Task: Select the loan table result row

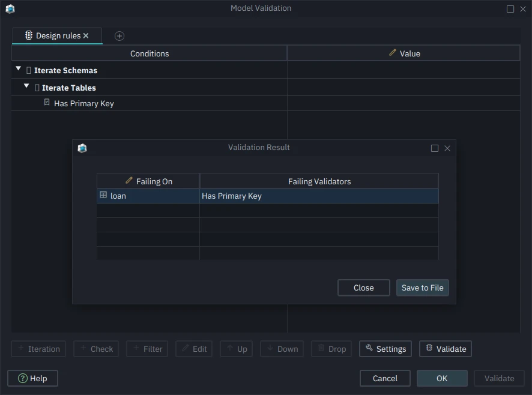Action: (267, 196)
